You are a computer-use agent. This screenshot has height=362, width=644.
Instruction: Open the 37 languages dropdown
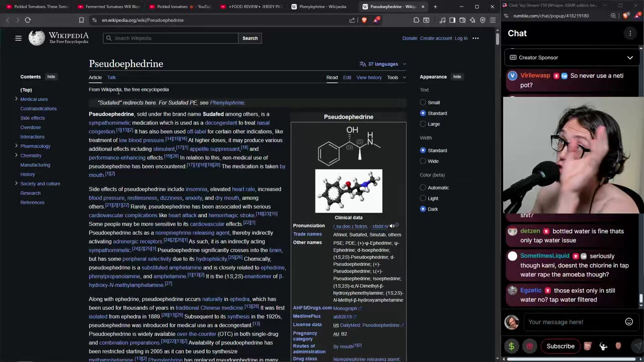383,64
